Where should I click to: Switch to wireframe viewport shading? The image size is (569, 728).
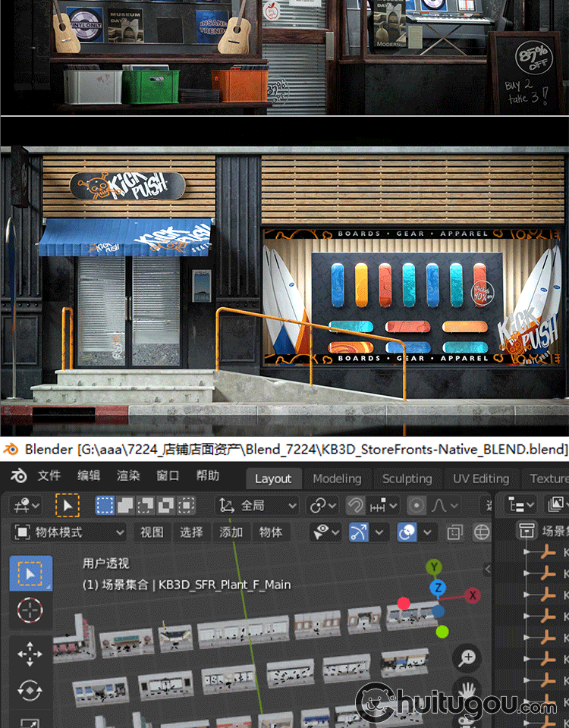point(482,532)
